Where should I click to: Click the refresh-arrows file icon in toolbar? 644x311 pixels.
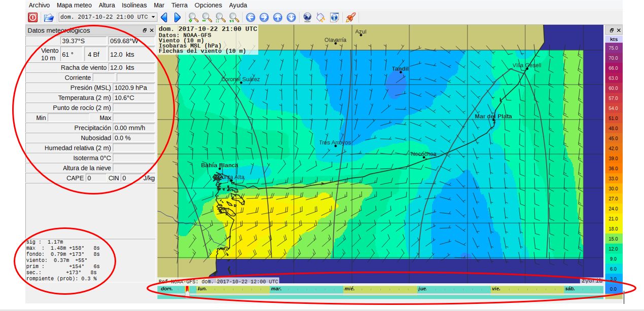320,17
